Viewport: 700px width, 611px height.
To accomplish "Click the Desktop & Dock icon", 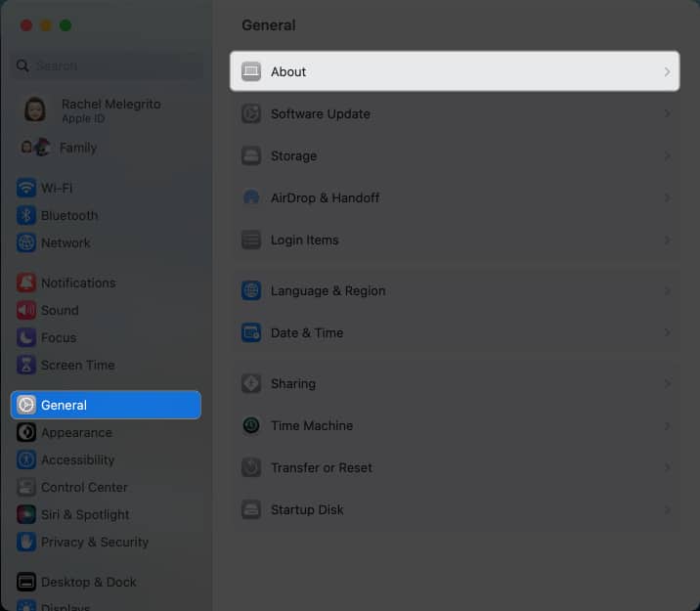I will (26, 582).
